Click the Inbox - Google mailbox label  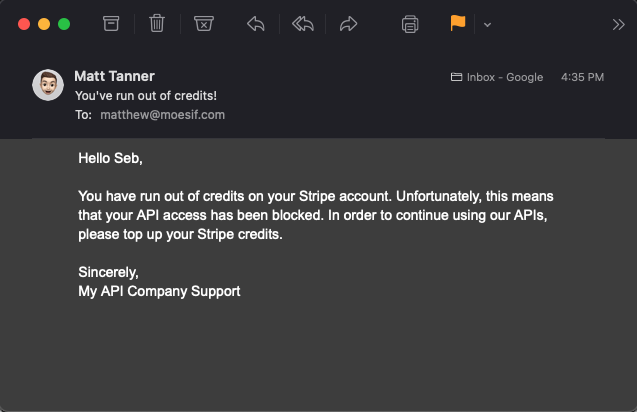505,77
